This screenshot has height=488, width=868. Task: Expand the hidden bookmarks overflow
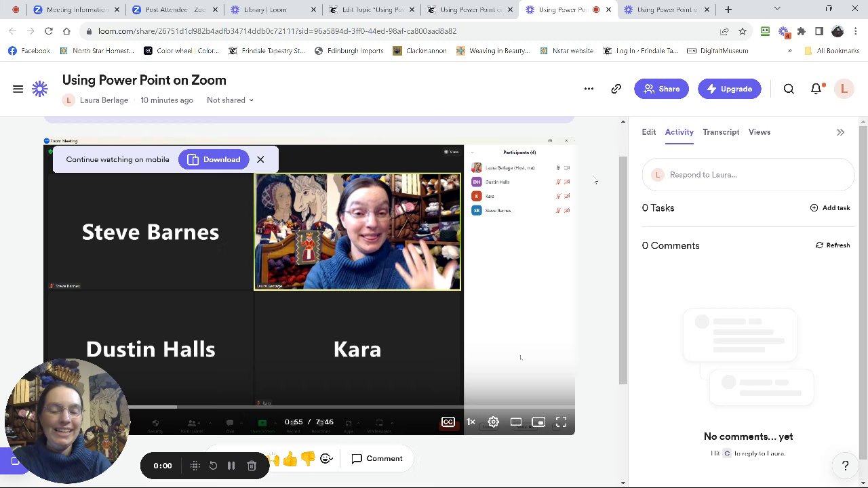click(x=789, y=51)
